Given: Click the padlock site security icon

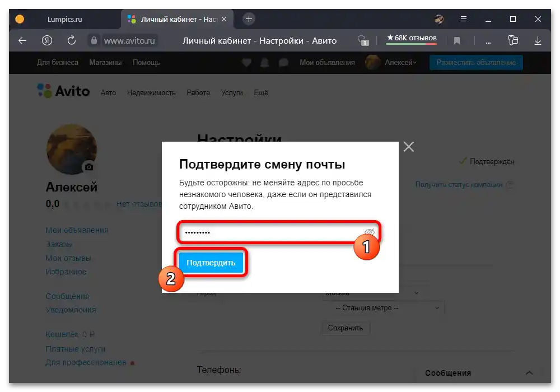Looking at the screenshot, I should coord(94,40).
